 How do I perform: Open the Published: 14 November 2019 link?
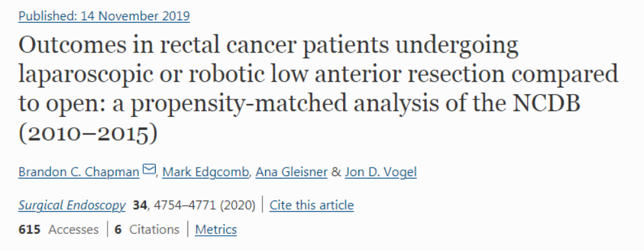tap(104, 16)
